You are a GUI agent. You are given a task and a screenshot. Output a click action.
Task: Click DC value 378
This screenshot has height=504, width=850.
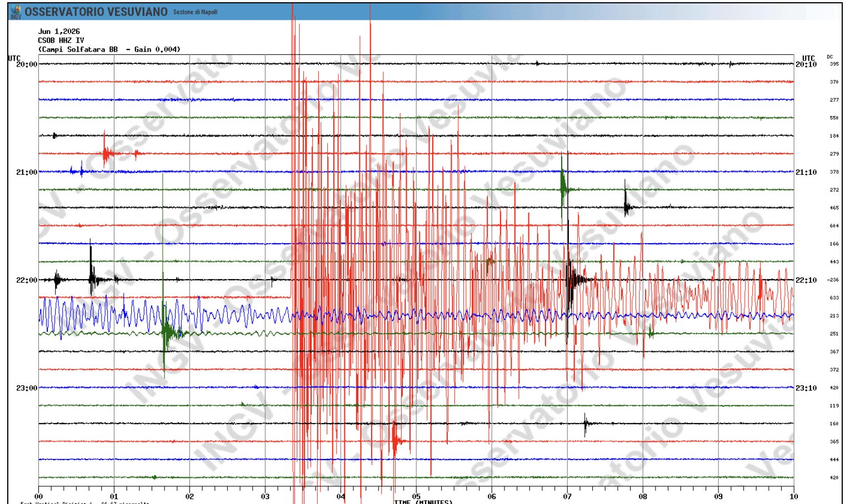pyautogui.click(x=834, y=172)
